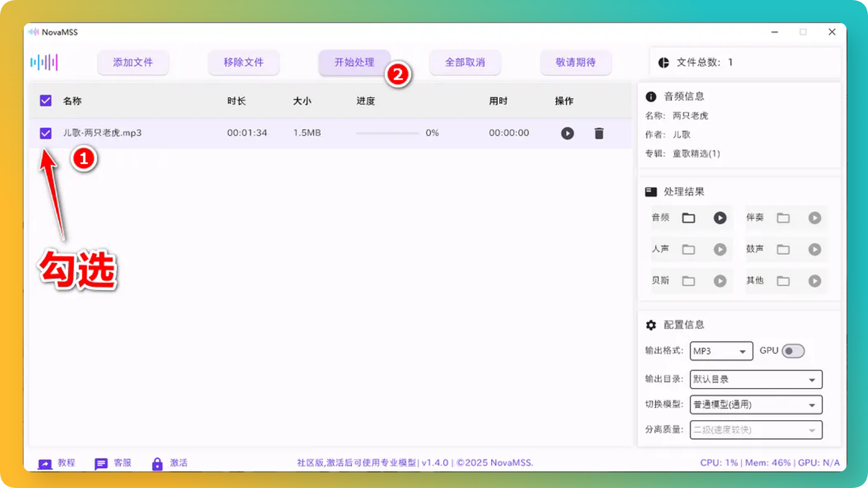The width and height of the screenshot is (868, 488).
Task: Open the 切换模型 普通模型 dropdown
Action: click(756, 404)
